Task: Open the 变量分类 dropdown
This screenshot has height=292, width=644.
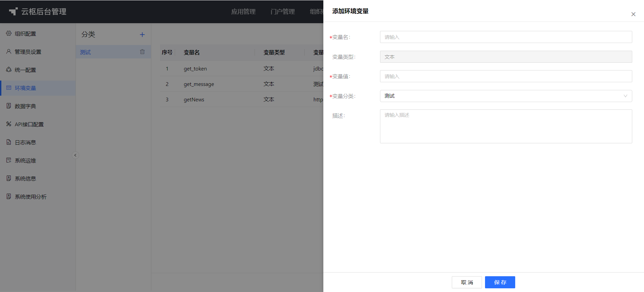Action: point(506,96)
